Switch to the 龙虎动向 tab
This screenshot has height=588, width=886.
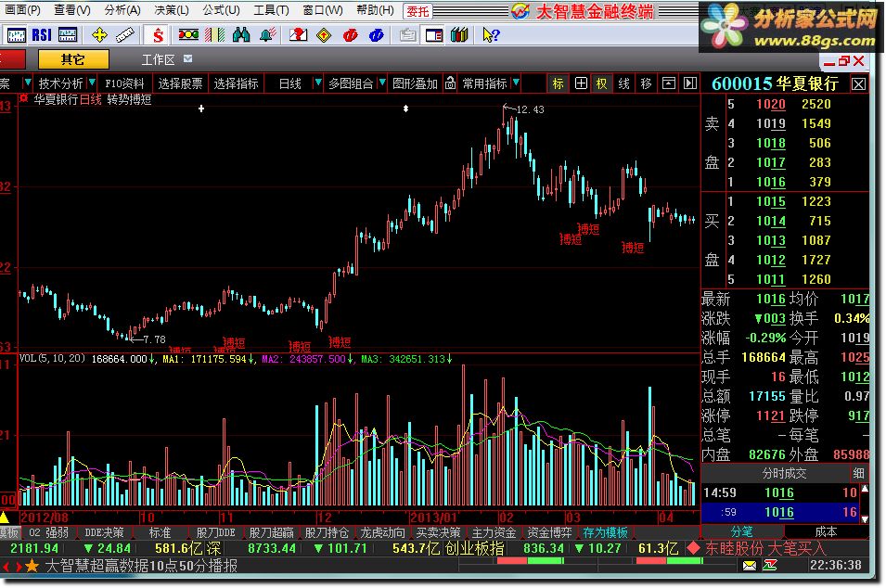(x=382, y=532)
